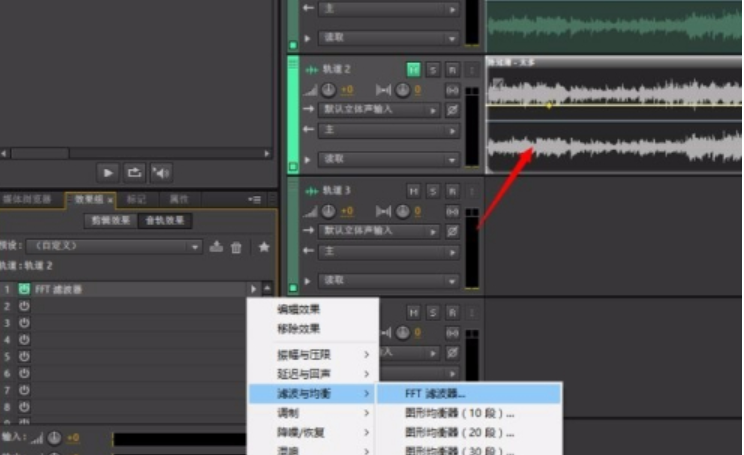Solo track 2 with S button

433,70
